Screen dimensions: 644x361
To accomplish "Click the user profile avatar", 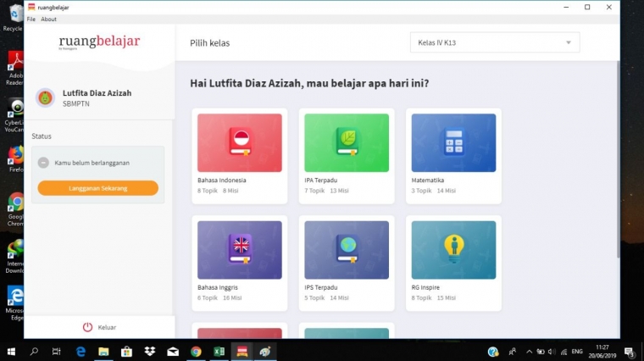I will pos(46,97).
